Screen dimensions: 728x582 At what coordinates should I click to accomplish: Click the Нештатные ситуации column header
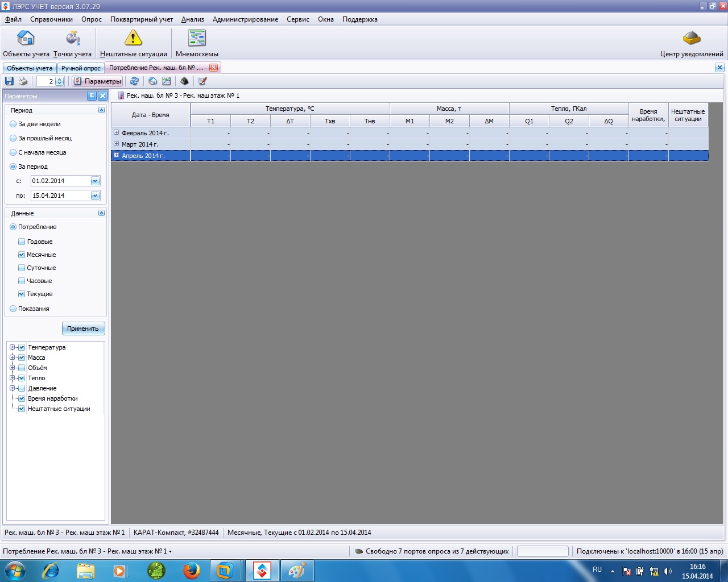pos(688,115)
